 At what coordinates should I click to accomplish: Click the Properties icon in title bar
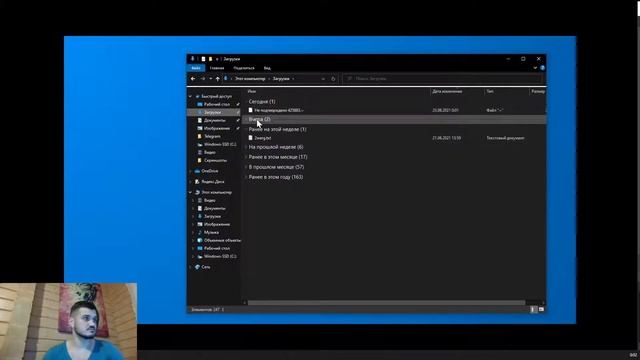point(203,59)
